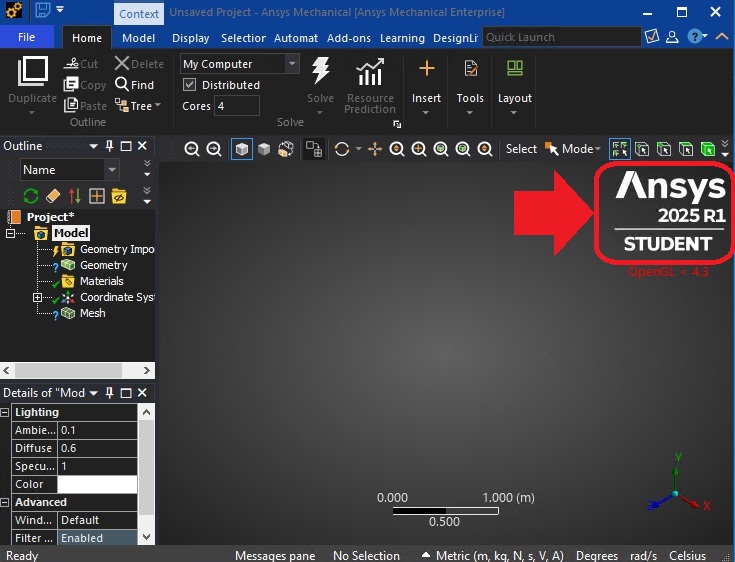Click the Zoom tool after Pan
Image resolution: width=735 pixels, height=562 pixels.
coord(397,149)
